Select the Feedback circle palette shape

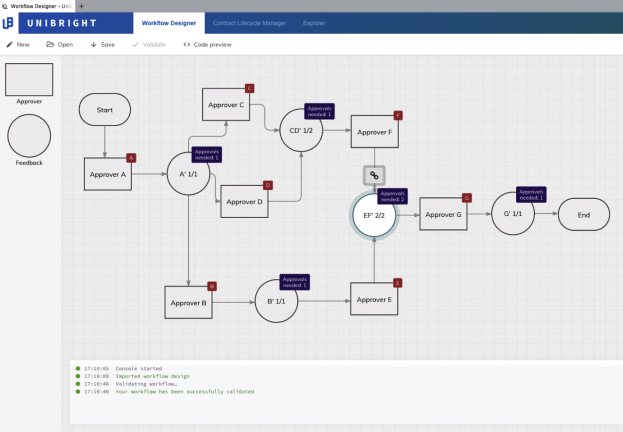29,136
